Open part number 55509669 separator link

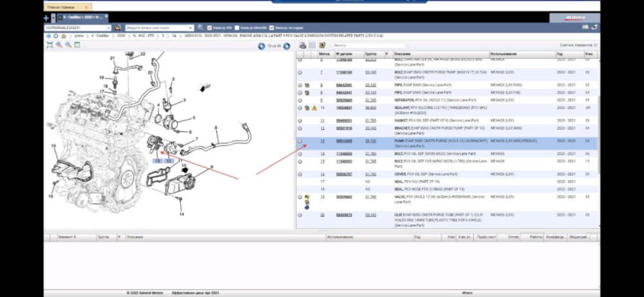[344, 101]
